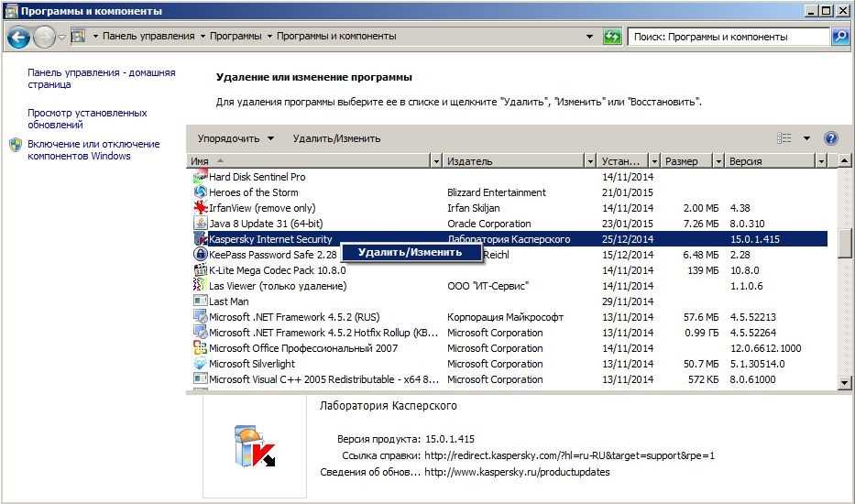Click the large Kaspersky icon in details pane

[x=255, y=448]
